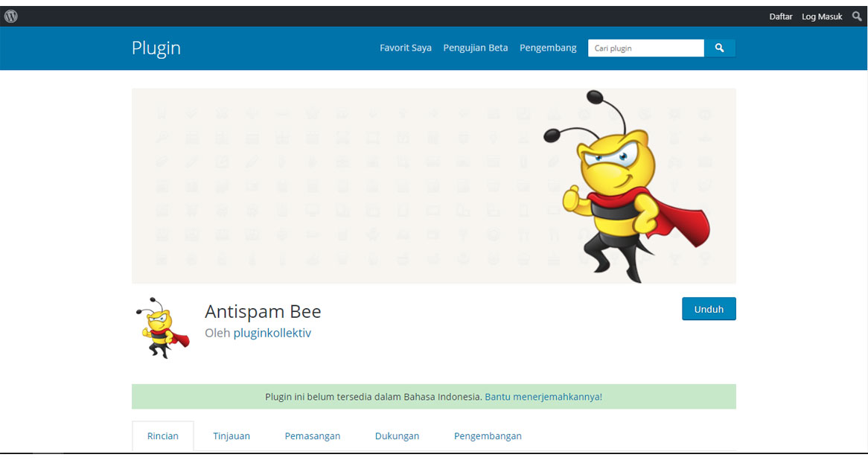Click Bantu menerjemahkannya! in the green notice

543,397
